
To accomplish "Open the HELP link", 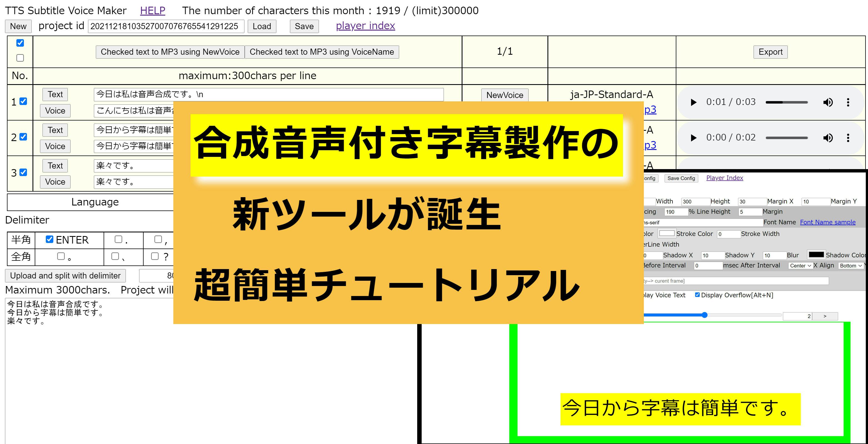I will tap(153, 11).
